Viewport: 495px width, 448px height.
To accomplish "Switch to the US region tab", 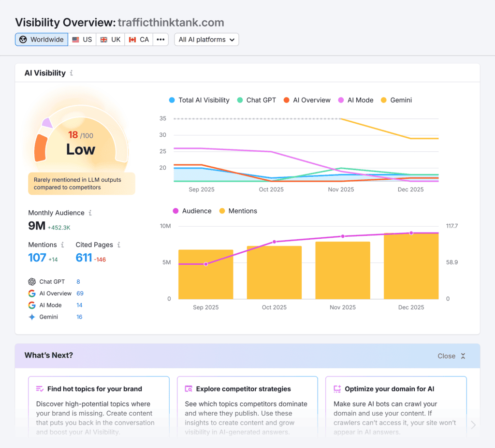I will (x=82, y=40).
